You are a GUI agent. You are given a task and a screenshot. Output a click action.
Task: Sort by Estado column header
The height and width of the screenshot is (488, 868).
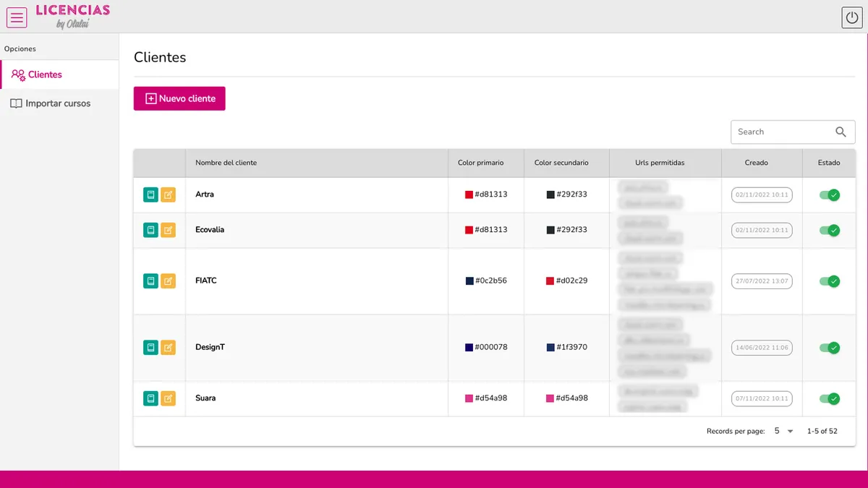tap(829, 163)
